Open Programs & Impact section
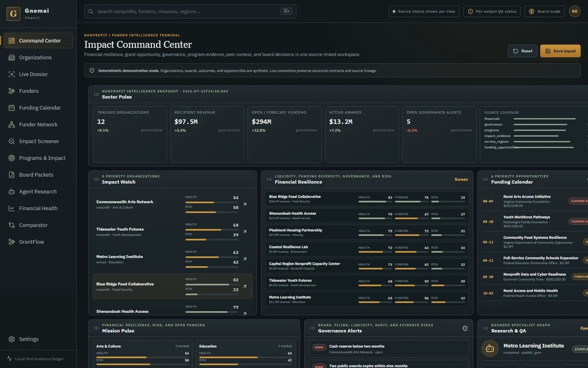 point(38,158)
